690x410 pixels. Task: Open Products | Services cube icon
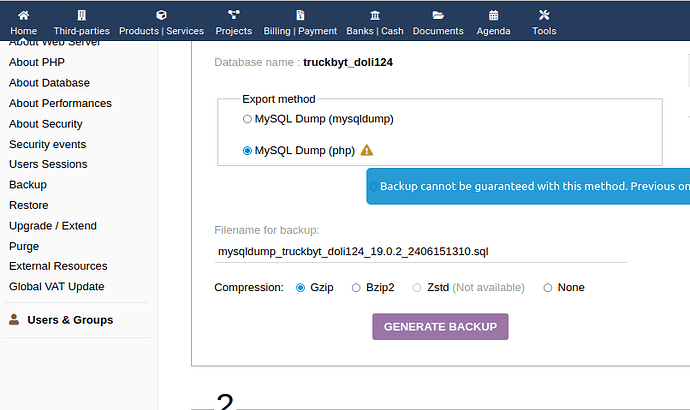click(161, 15)
